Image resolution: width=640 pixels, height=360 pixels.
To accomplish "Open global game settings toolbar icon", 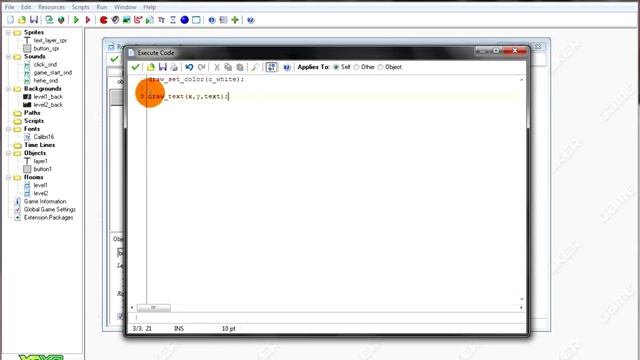I will pos(223,20).
